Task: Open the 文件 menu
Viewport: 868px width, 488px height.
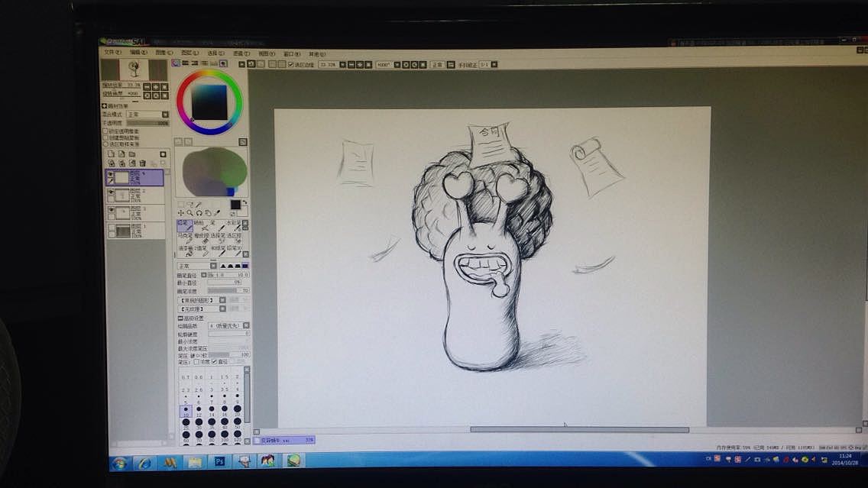Action: [112, 53]
